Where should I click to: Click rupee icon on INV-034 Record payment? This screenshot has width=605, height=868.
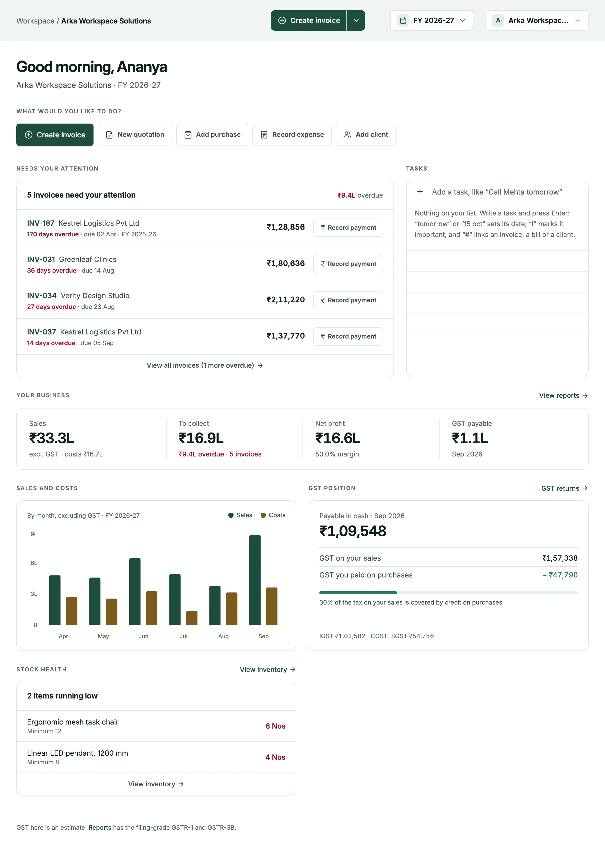coord(323,300)
